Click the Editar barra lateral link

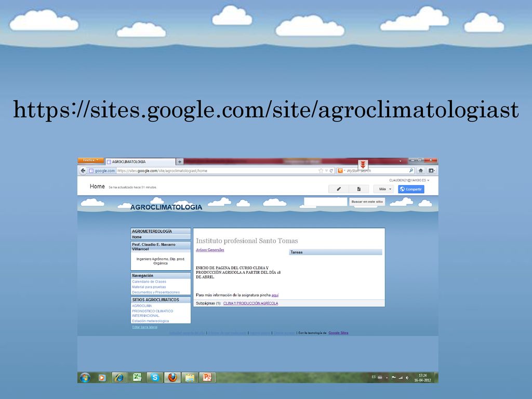(x=145, y=327)
